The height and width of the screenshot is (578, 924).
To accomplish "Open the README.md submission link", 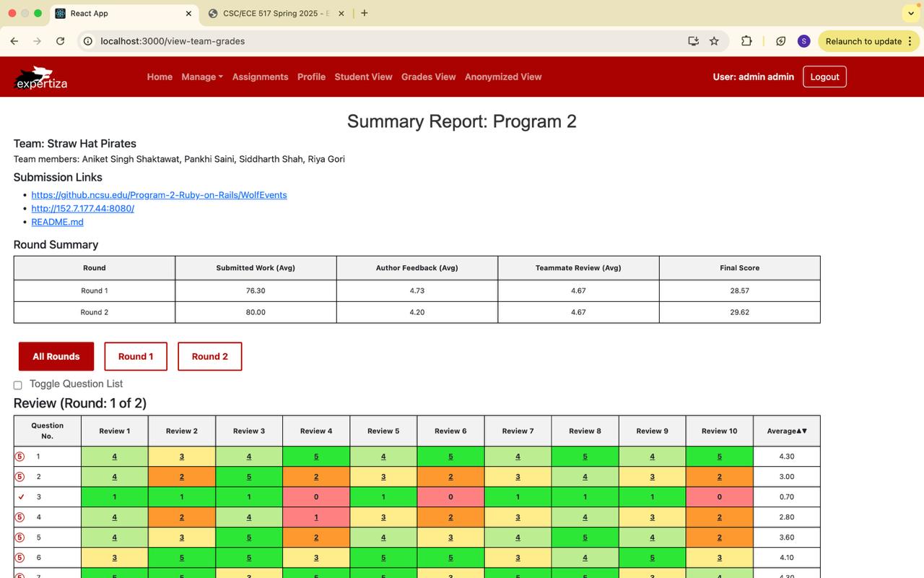I will click(x=57, y=222).
